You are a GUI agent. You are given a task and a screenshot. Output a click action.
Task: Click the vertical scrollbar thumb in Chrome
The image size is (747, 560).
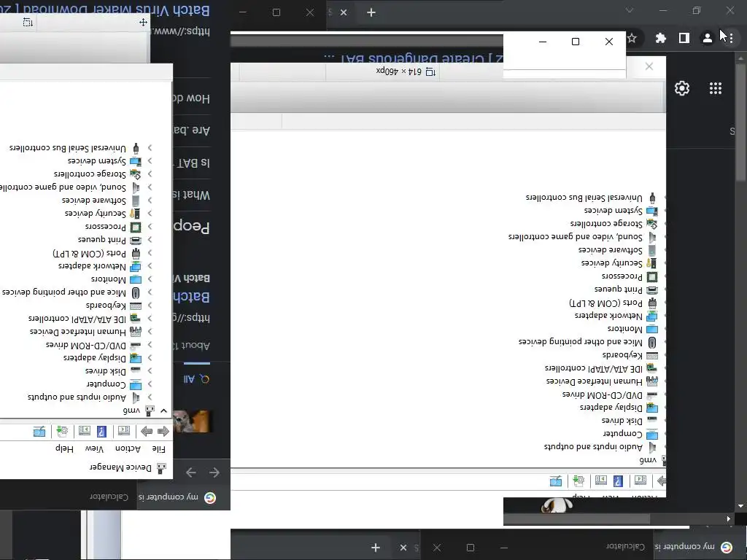coord(740,122)
